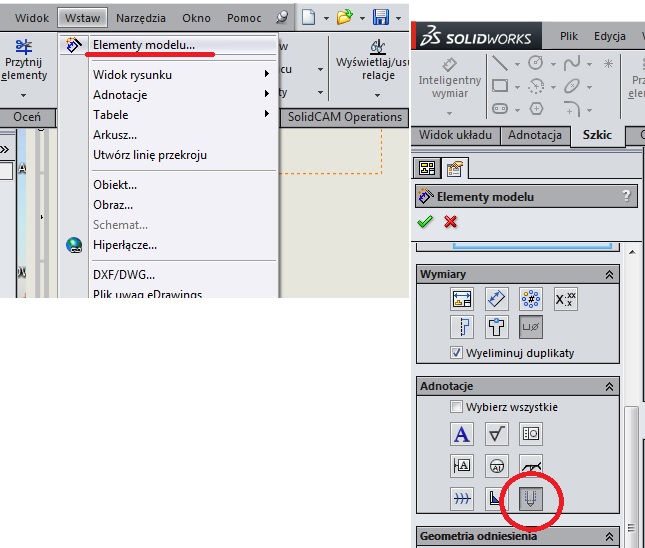Select Utwórz linię przekroju menu entry
645x548 pixels.
click(x=168, y=155)
